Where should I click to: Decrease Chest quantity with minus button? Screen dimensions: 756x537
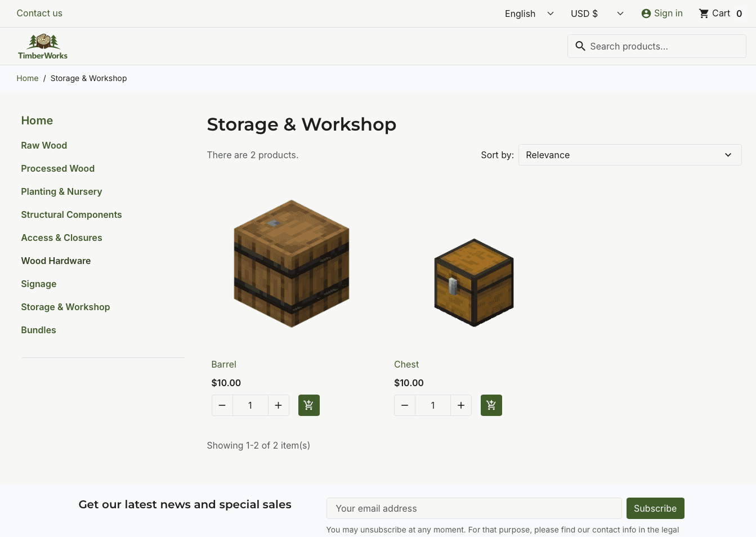pyautogui.click(x=405, y=405)
